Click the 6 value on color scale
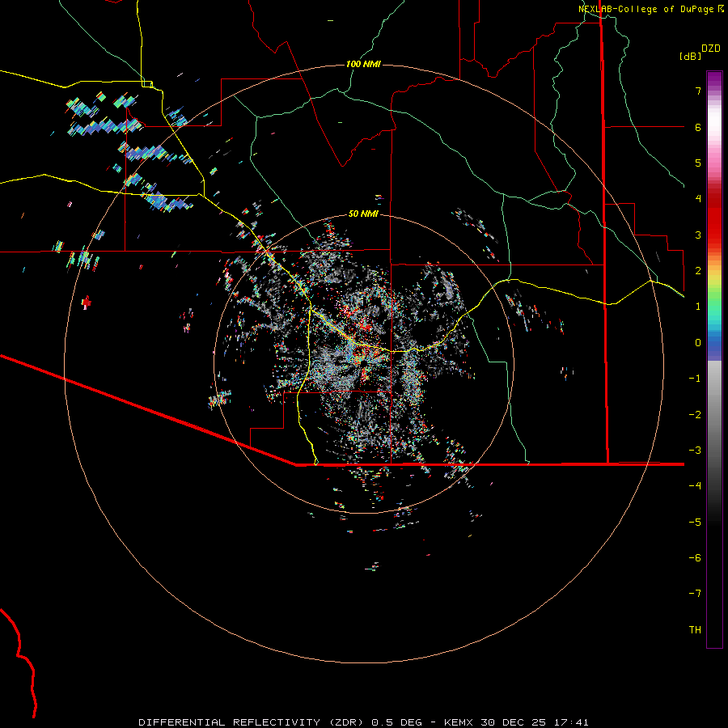The image size is (728, 728). pyautogui.click(x=698, y=127)
